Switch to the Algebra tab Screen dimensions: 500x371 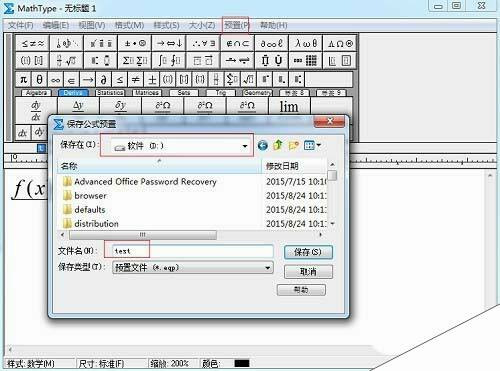(x=36, y=93)
